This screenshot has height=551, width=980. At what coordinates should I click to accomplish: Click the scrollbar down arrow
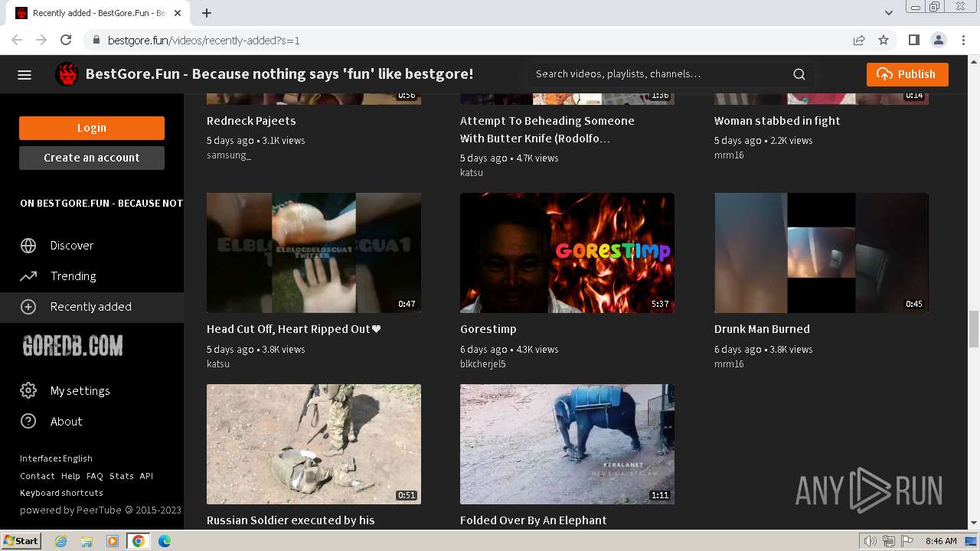coord(974,523)
